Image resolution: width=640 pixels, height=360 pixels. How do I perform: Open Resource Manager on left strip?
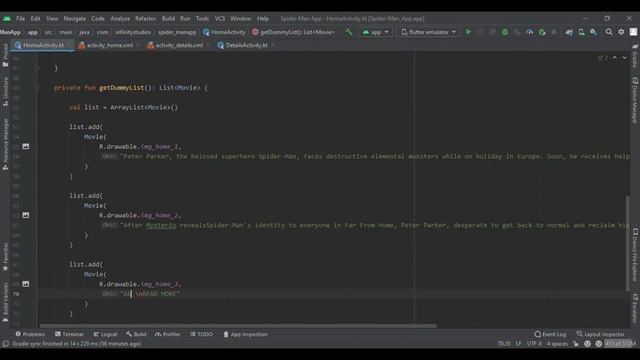[5, 144]
